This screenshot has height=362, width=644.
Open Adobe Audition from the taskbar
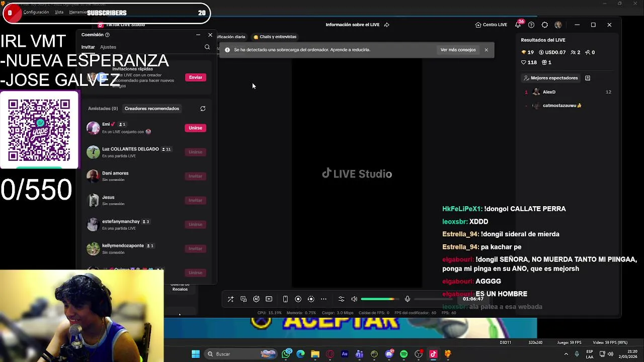pyautogui.click(x=345, y=354)
